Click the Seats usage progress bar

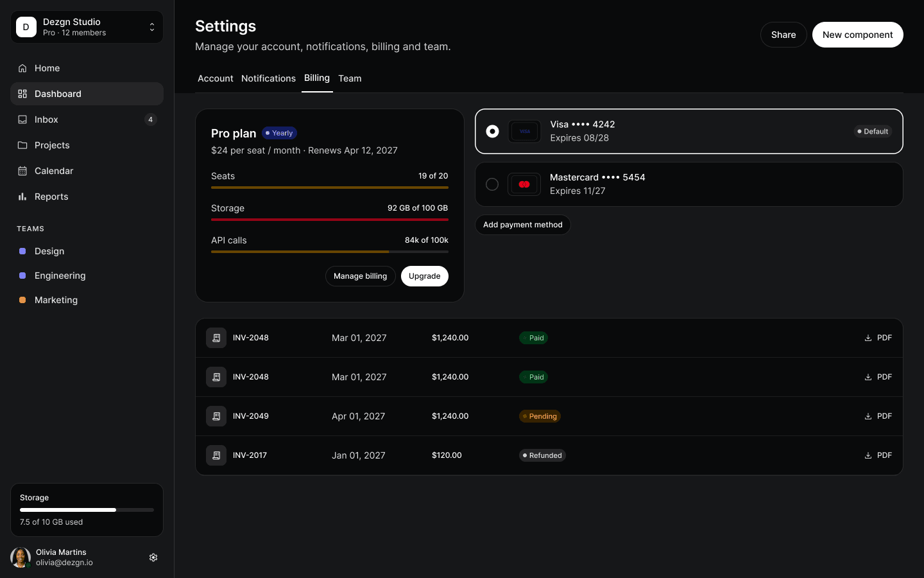click(x=330, y=188)
